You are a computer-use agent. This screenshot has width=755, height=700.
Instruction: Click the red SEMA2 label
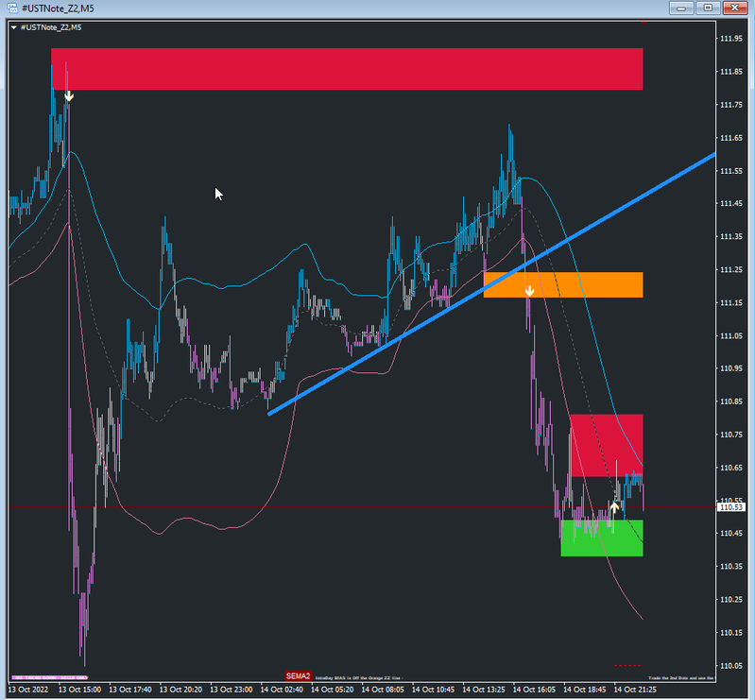[298, 676]
